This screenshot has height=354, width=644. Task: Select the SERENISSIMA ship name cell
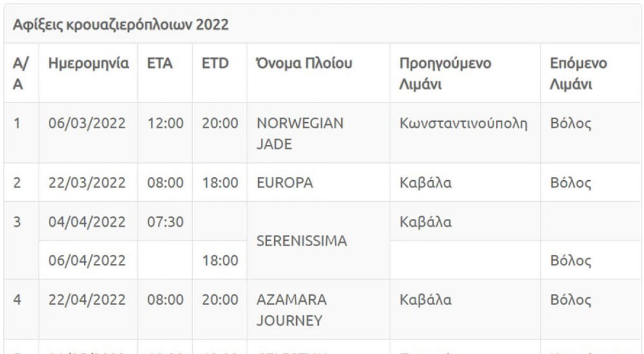301,241
